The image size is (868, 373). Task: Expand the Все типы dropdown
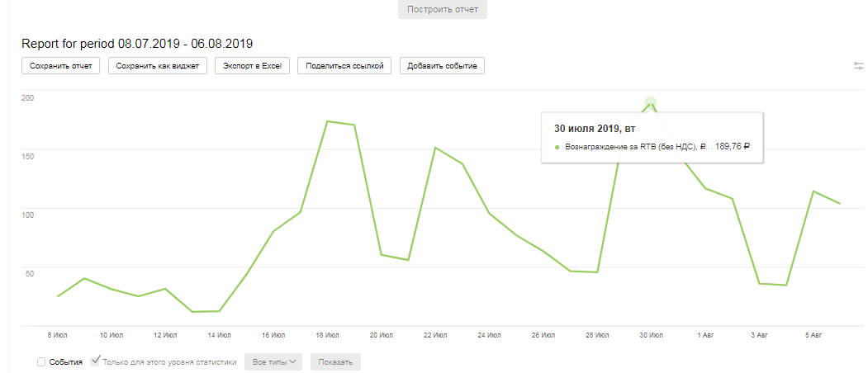point(273,361)
